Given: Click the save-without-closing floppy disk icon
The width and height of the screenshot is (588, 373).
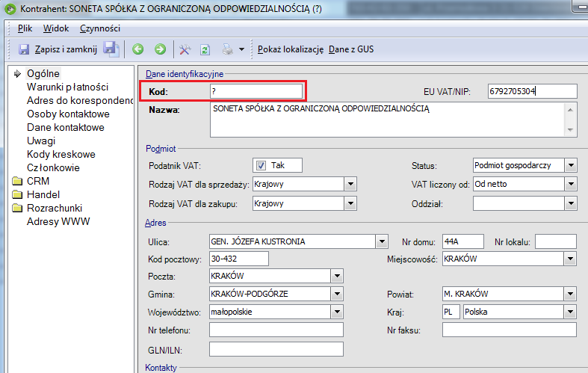Looking at the screenshot, I should point(111,49).
